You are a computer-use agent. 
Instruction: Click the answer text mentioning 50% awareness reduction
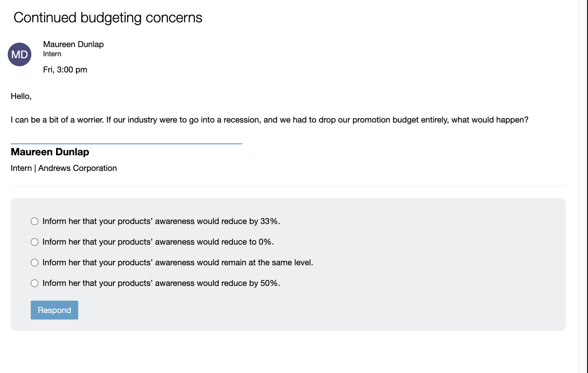click(x=161, y=283)
